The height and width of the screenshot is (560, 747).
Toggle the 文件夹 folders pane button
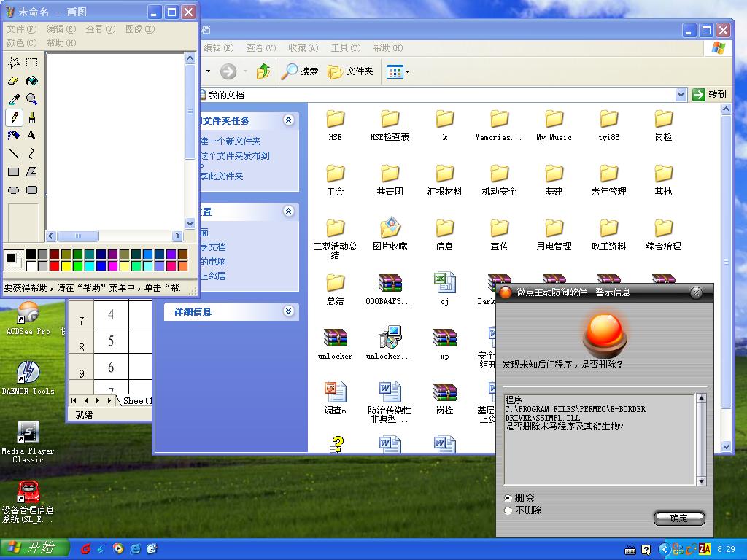pyautogui.click(x=350, y=71)
